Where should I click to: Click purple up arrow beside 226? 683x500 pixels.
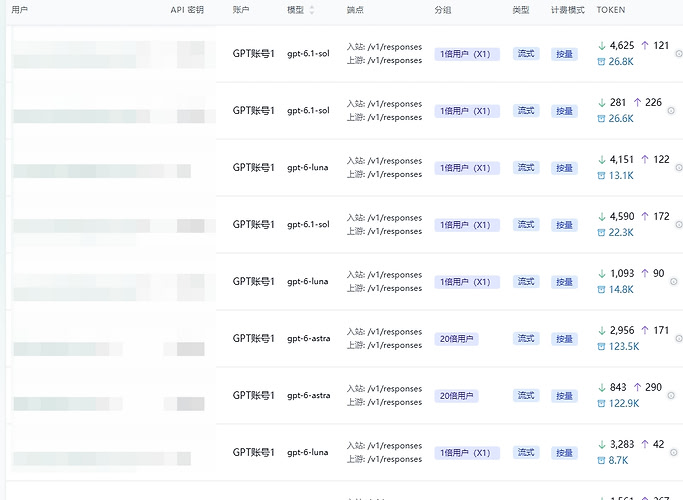[x=637, y=102]
